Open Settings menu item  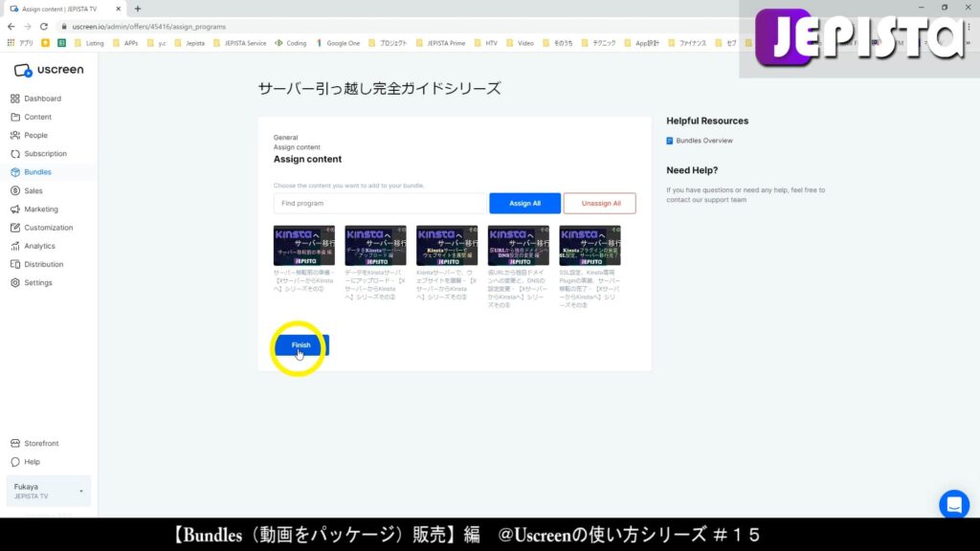coord(38,282)
